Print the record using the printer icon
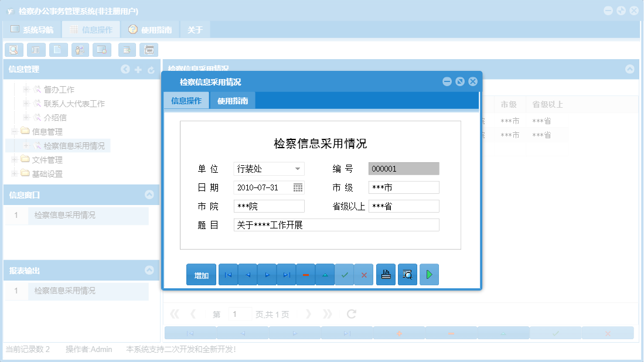 click(386, 274)
